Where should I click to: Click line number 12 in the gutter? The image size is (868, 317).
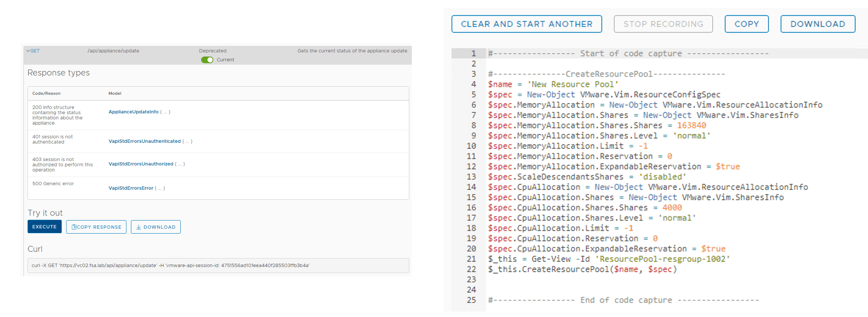coord(471,166)
